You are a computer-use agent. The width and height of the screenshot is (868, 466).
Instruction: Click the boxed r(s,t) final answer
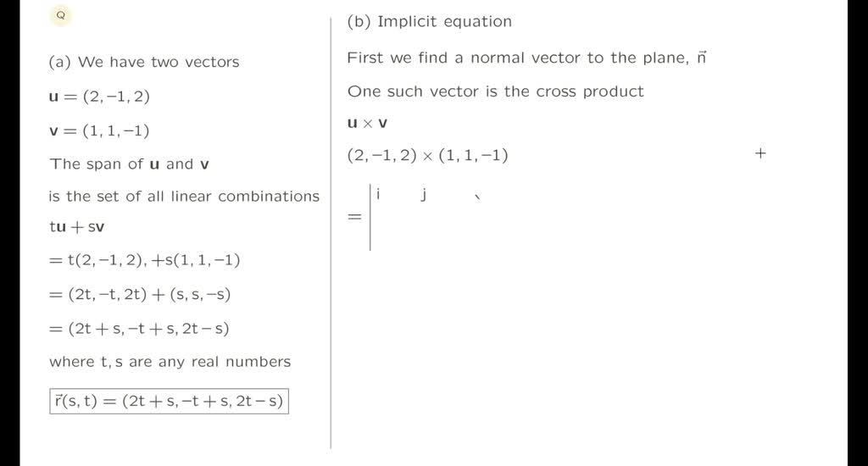[168, 402]
